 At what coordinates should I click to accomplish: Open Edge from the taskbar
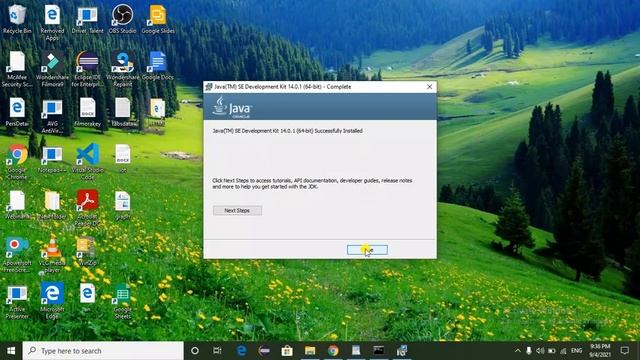(242, 351)
